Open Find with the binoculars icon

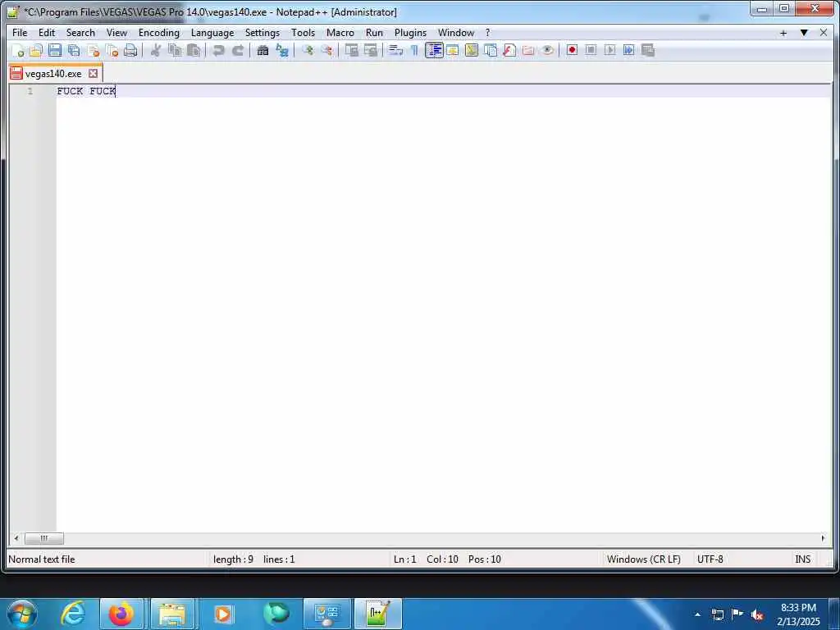point(262,50)
